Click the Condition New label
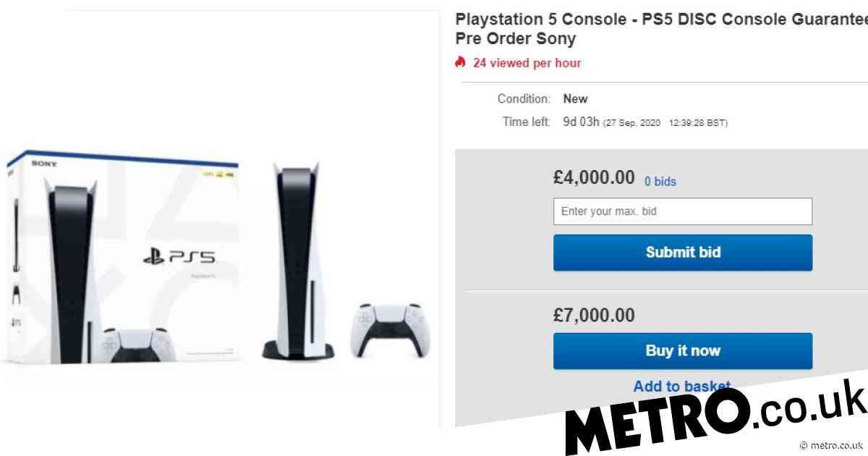868x456 pixels. 542,98
